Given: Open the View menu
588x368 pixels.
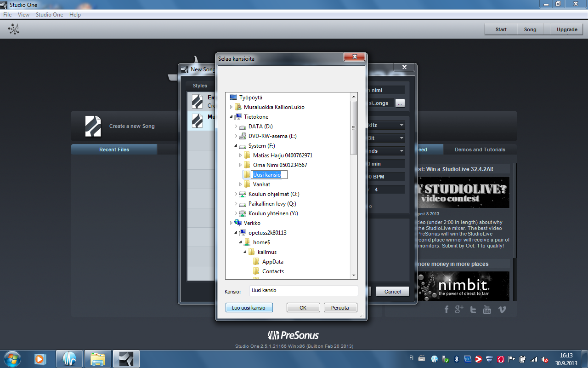Looking at the screenshot, I should pos(23,15).
